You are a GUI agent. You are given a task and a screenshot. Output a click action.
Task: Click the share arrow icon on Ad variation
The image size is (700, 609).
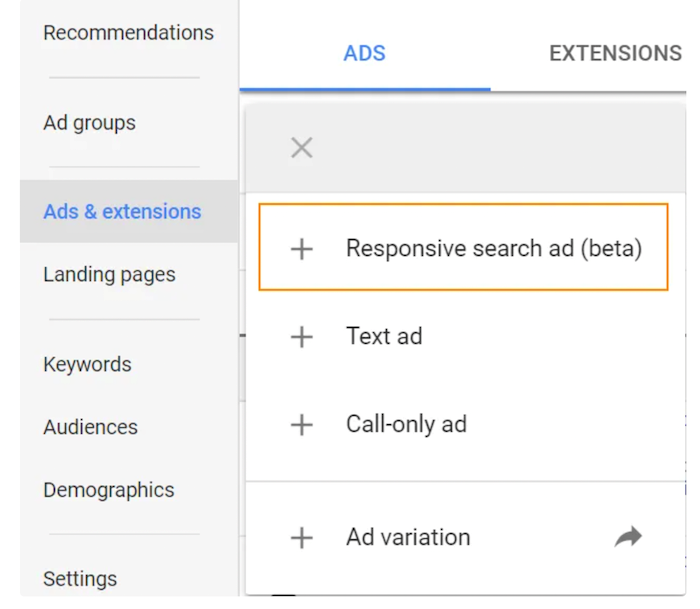click(x=627, y=538)
